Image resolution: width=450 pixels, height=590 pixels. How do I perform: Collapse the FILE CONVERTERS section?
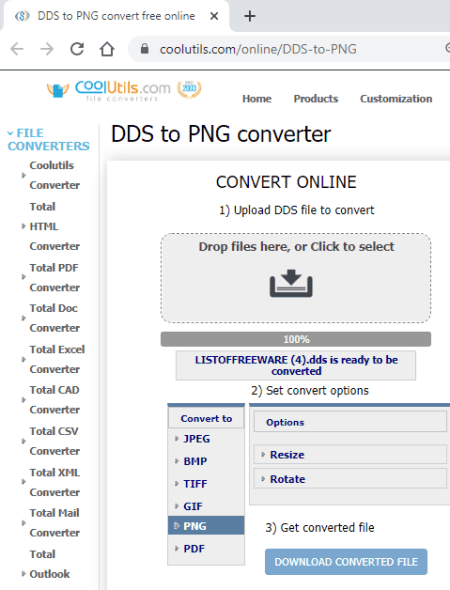coord(48,139)
